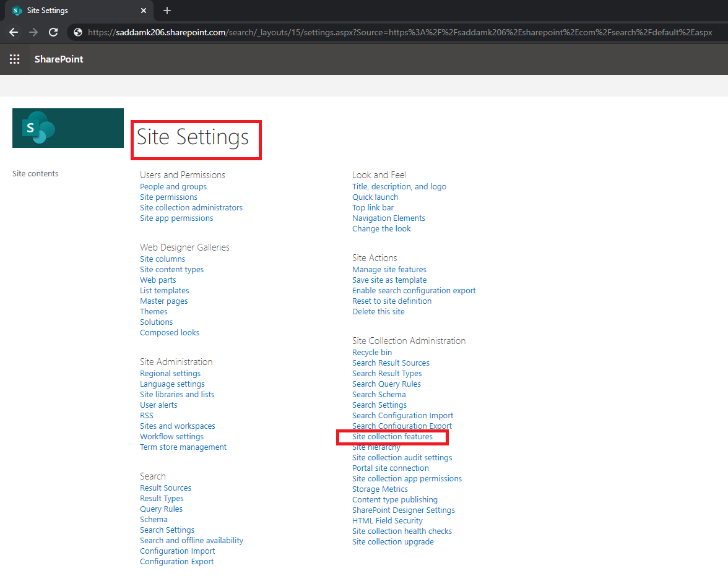Click the SharePoint site logo image
The image size is (728, 576).
pyautogui.click(x=68, y=128)
